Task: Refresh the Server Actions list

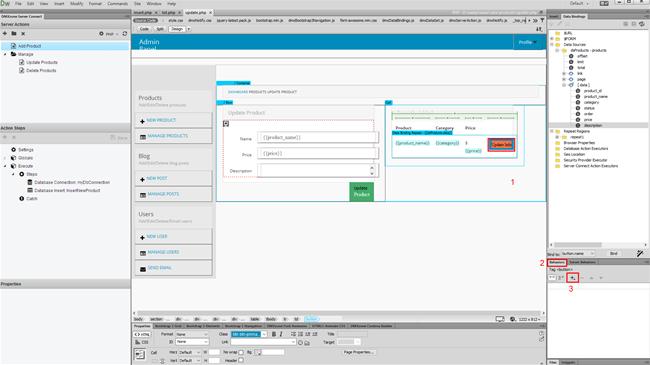Action: click(125, 34)
